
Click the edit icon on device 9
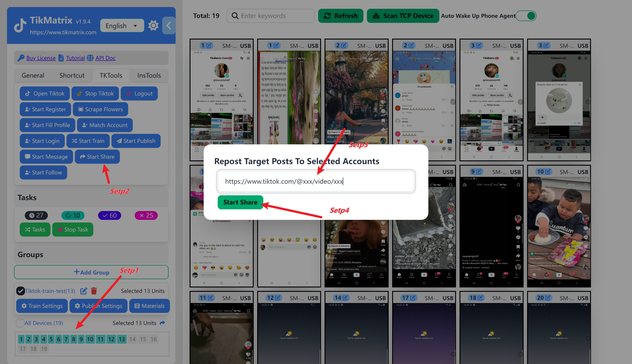479,172
